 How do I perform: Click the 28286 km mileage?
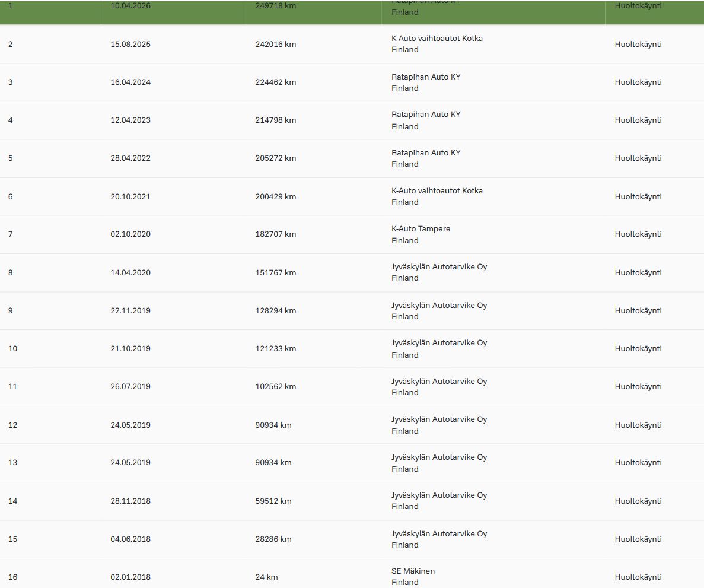point(273,539)
